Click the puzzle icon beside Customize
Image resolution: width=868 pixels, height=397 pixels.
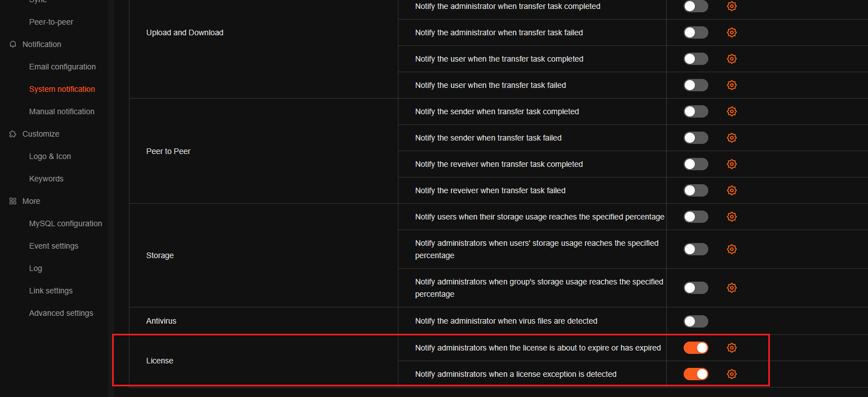(13, 134)
